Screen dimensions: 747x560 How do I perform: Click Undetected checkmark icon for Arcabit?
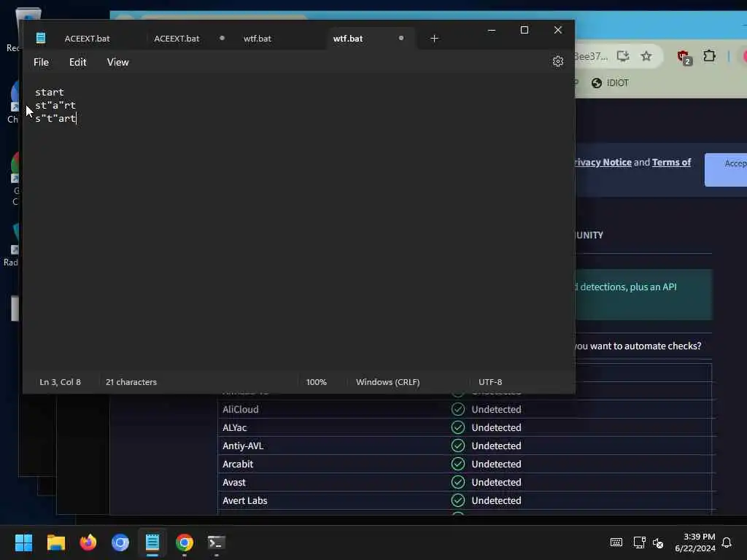point(458,464)
